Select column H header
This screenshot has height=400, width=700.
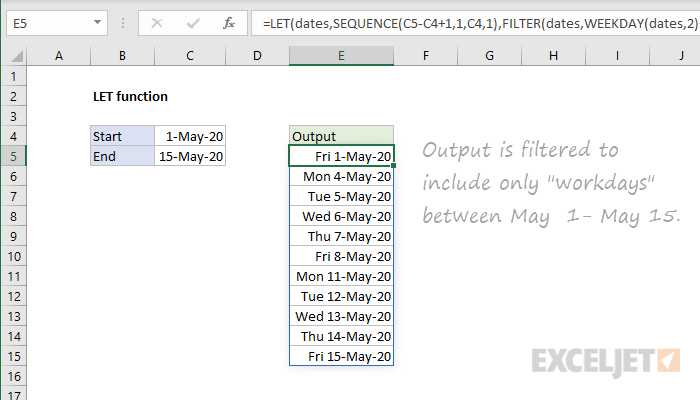[x=553, y=56]
